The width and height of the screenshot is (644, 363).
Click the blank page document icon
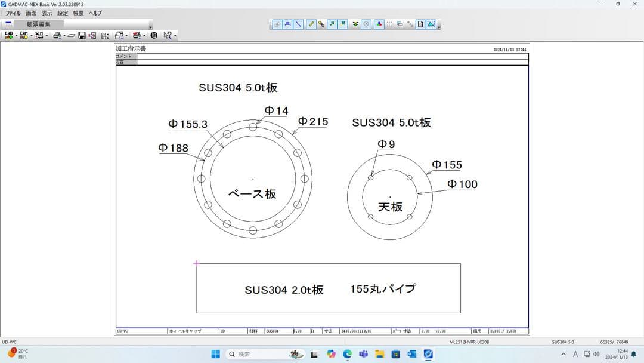[x=420, y=24]
